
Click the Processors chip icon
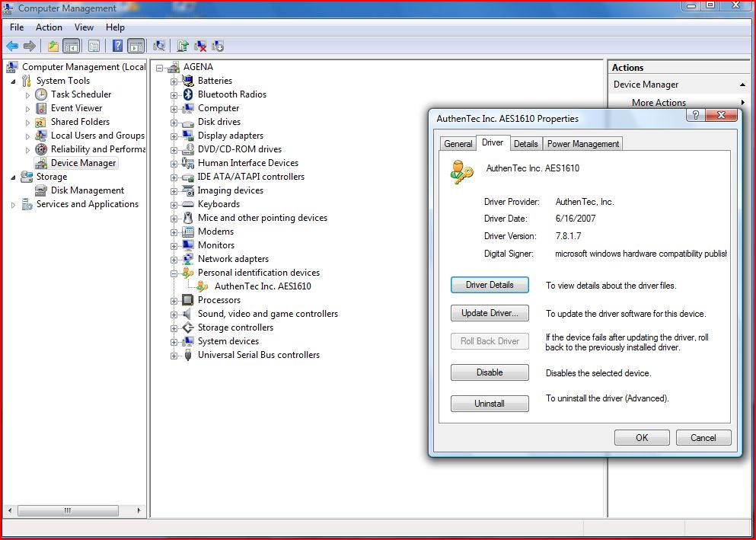(x=188, y=300)
